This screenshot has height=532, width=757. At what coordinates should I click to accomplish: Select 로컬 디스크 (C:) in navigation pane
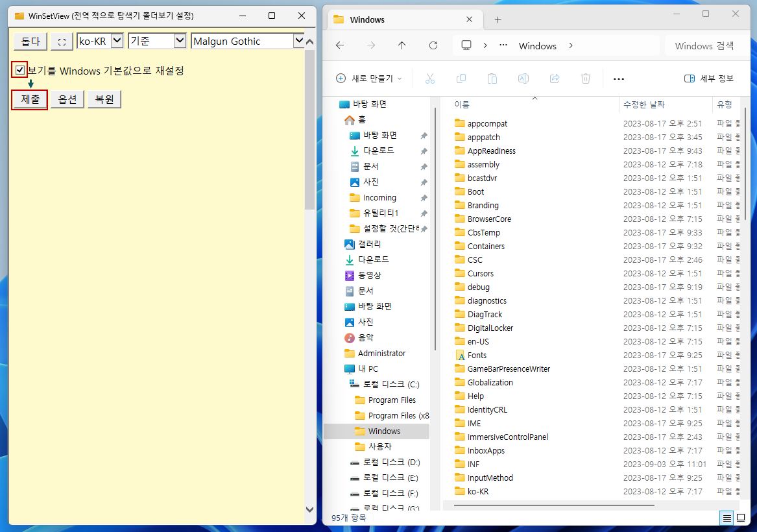pos(384,384)
